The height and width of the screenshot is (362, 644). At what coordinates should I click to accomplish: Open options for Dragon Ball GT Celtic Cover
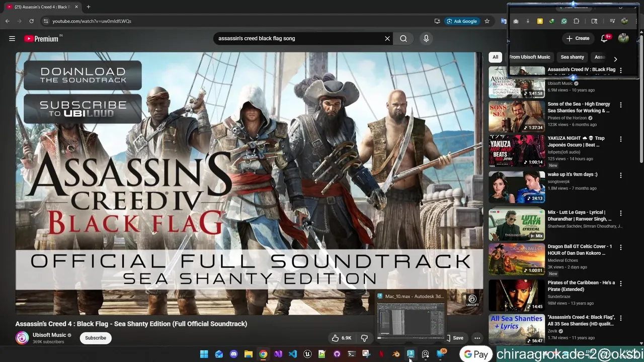pyautogui.click(x=620, y=247)
